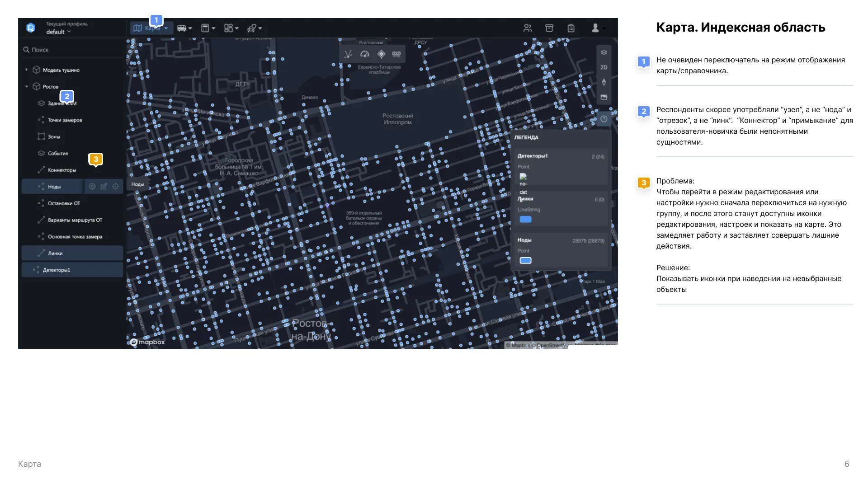Select the События layer
Image resolution: width=868 pixels, height=488 pixels.
58,153
